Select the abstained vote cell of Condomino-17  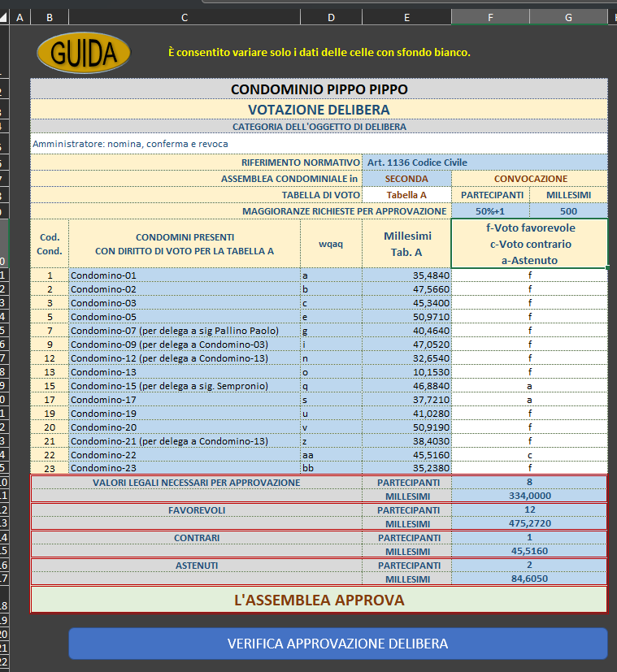tap(529, 400)
